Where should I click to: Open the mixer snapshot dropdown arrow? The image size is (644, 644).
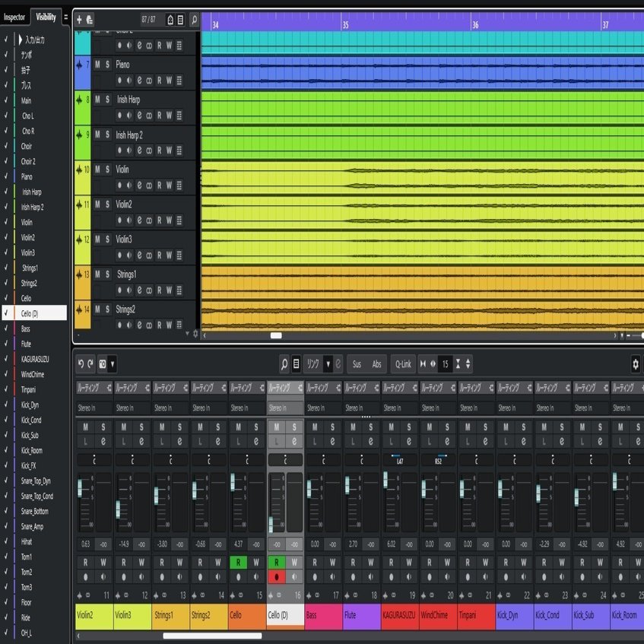pyautogui.click(x=112, y=364)
